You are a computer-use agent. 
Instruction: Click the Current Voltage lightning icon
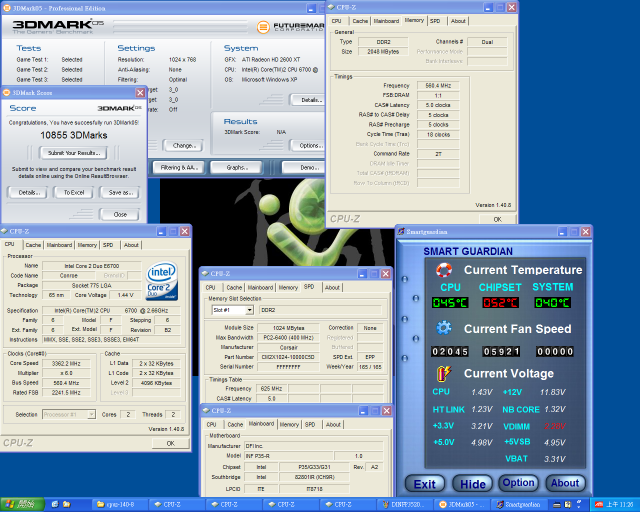coord(443,374)
